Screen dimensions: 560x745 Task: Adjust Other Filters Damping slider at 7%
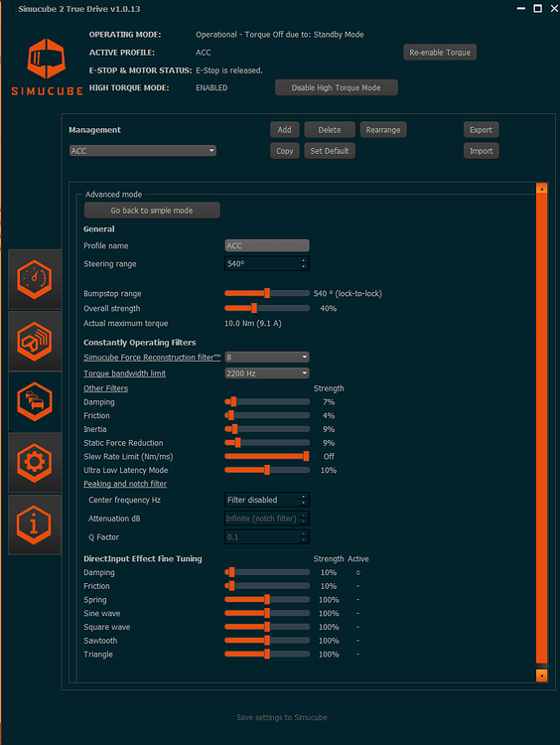pos(267,401)
